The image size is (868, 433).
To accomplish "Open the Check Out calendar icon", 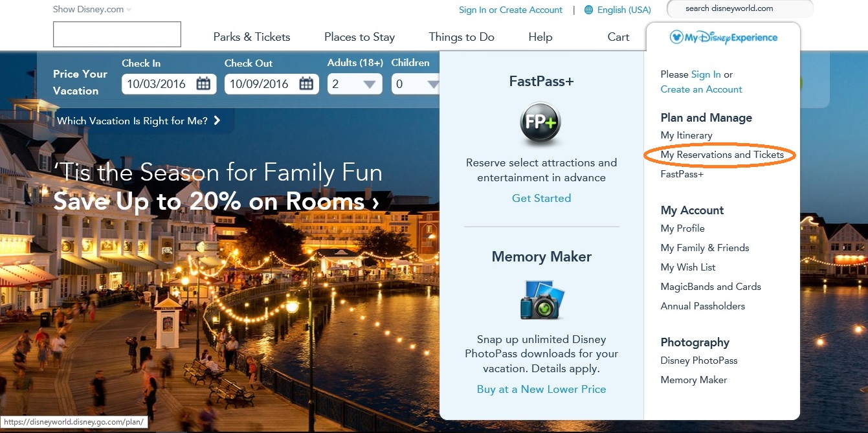I will 306,83.
